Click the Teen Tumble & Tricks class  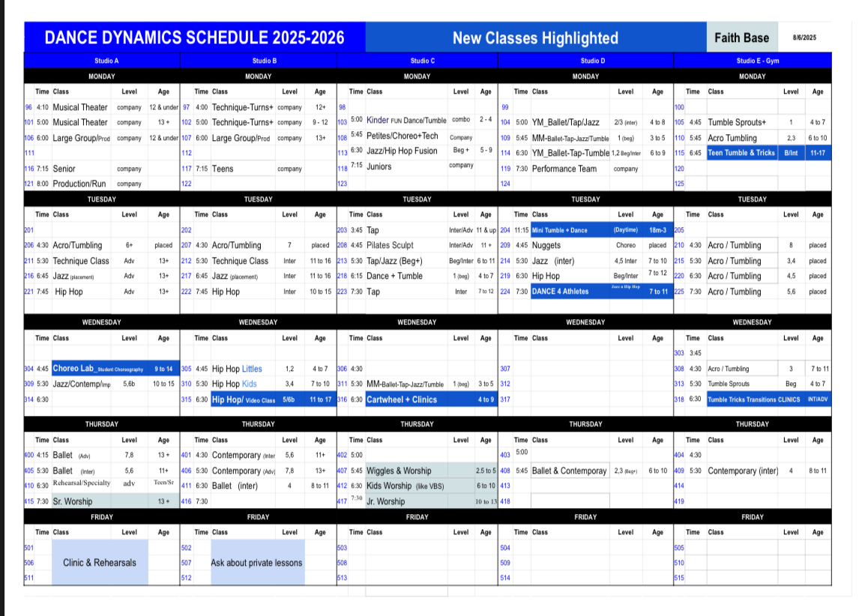(741, 153)
